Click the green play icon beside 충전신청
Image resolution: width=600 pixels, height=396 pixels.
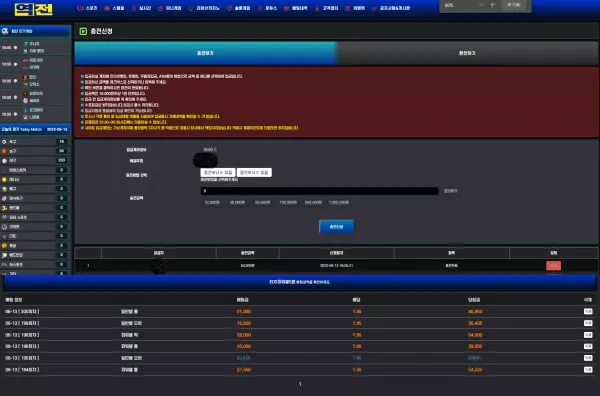(83, 31)
